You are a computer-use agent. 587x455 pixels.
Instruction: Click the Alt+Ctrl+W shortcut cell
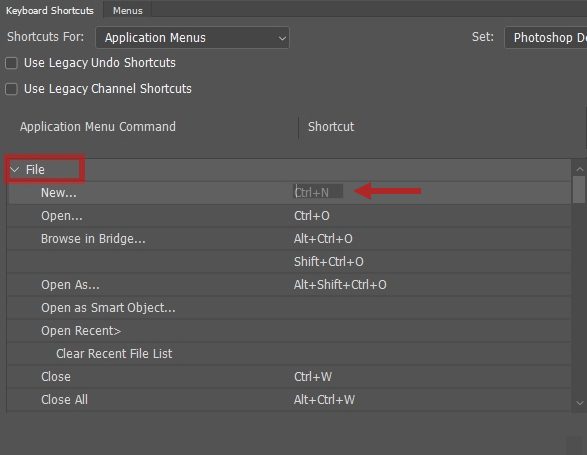click(324, 400)
